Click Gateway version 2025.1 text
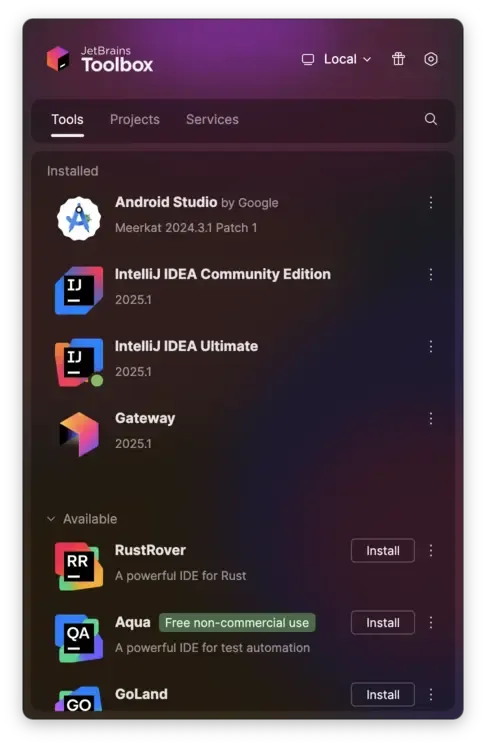 (133, 444)
